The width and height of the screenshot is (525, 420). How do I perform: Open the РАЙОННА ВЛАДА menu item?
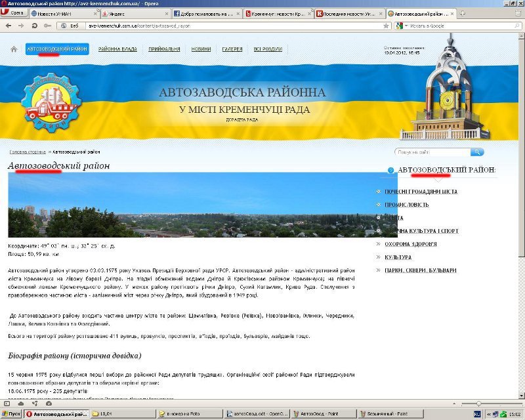pos(118,49)
